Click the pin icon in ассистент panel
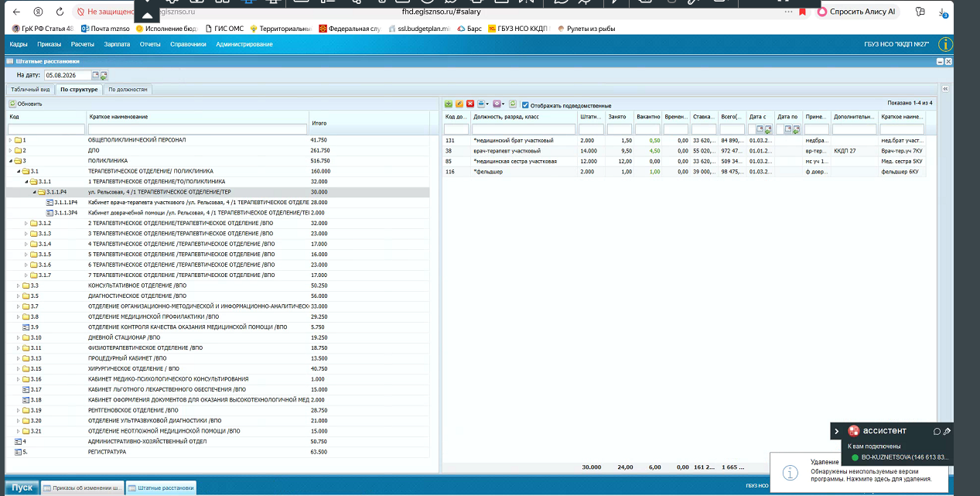 click(x=948, y=431)
